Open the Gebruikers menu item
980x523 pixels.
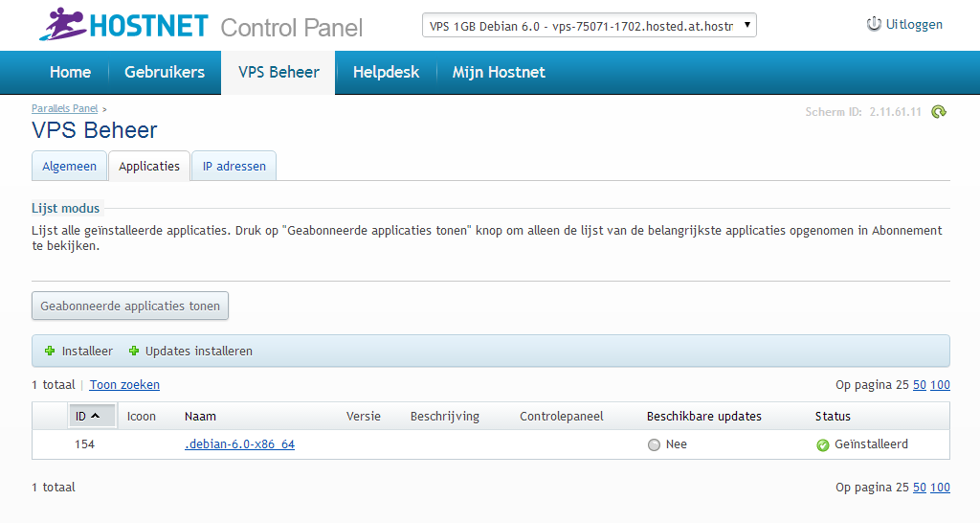(165, 73)
